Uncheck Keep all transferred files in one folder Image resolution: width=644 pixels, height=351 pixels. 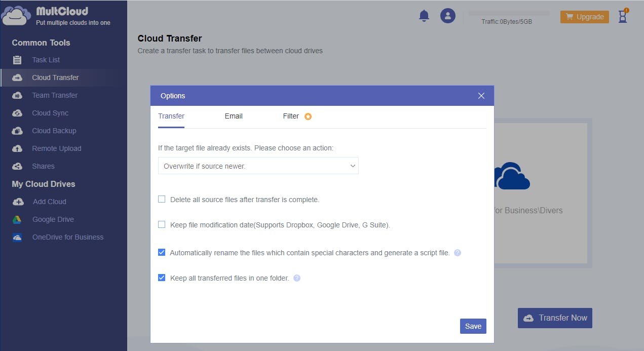point(162,278)
